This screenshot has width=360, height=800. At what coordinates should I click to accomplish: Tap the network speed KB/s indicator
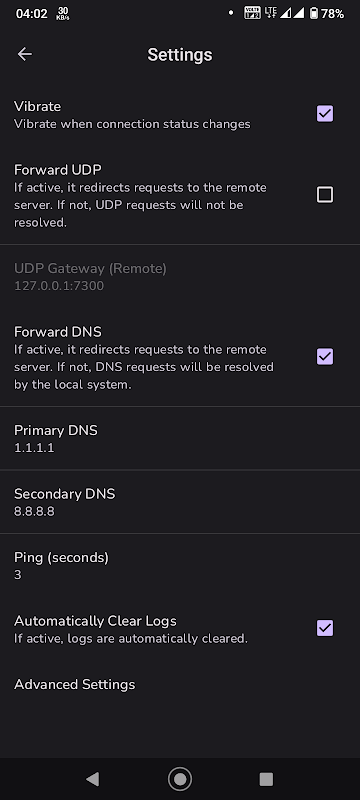click(x=63, y=14)
